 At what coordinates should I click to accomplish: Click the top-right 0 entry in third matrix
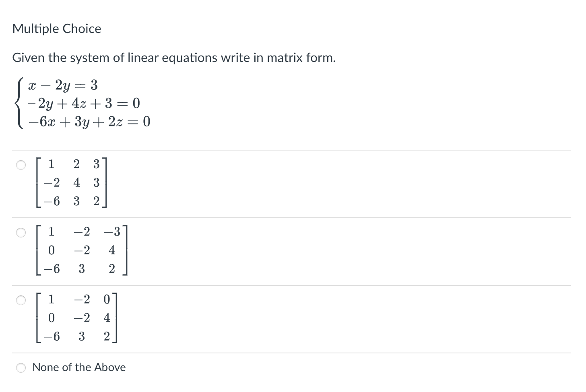click(107, 300)
